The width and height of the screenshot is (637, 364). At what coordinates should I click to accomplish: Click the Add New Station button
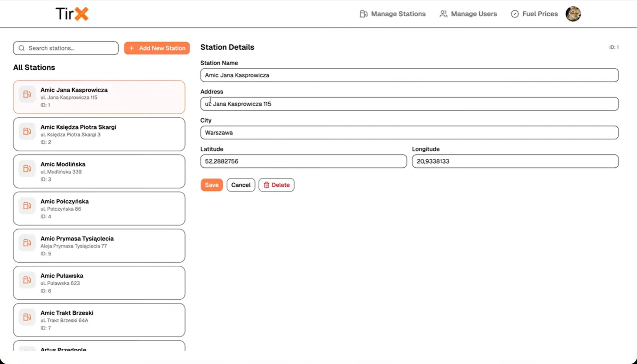pyautogui.click(x=157, y=48)
